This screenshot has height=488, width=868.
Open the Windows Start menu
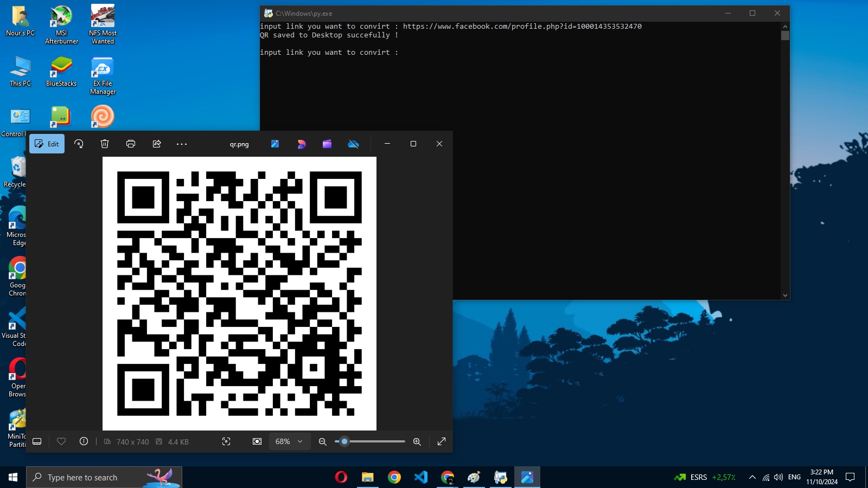[x=13, y=477]
